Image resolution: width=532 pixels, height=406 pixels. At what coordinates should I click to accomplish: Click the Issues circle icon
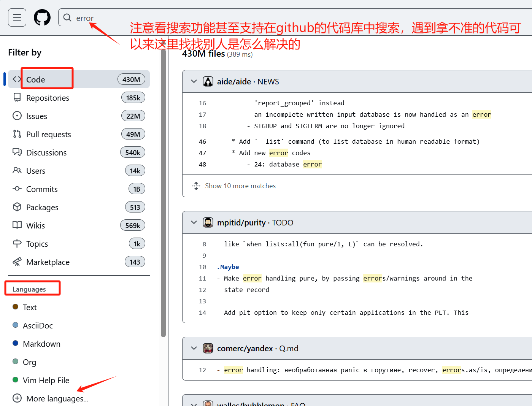pos(17,116)
